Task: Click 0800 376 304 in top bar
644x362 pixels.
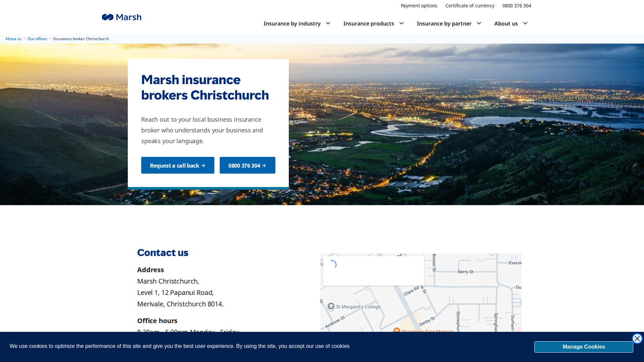Action: (x=517, y=6)
